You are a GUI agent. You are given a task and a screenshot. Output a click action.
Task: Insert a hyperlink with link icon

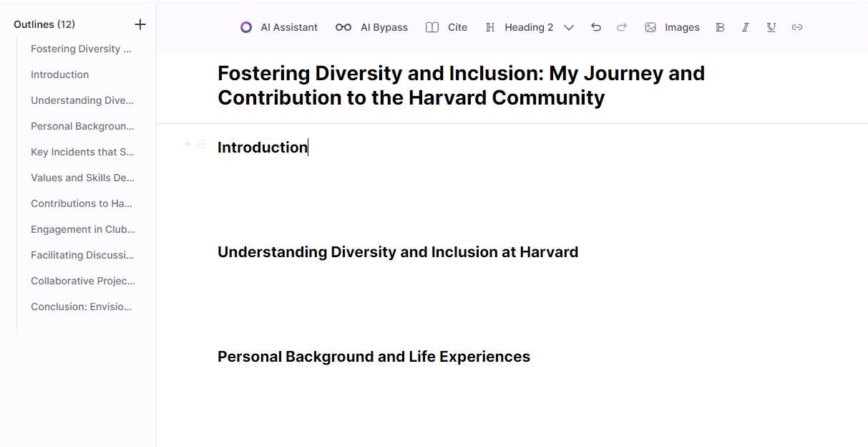tap(797, 27)
